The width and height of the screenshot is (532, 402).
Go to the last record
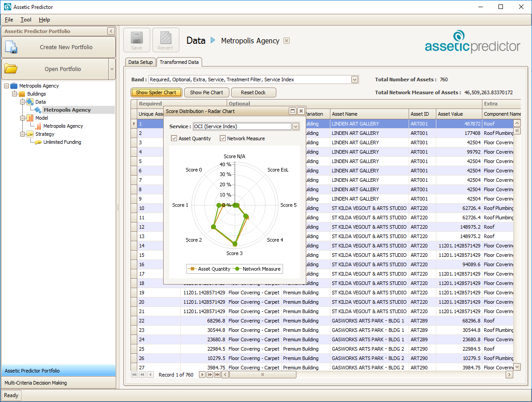[217, 375]
